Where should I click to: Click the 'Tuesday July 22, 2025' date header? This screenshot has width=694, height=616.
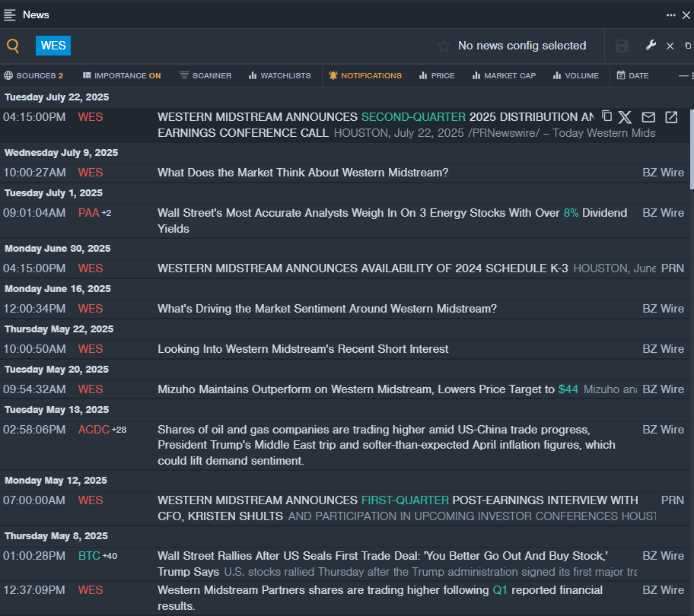[x=56, y=97]
